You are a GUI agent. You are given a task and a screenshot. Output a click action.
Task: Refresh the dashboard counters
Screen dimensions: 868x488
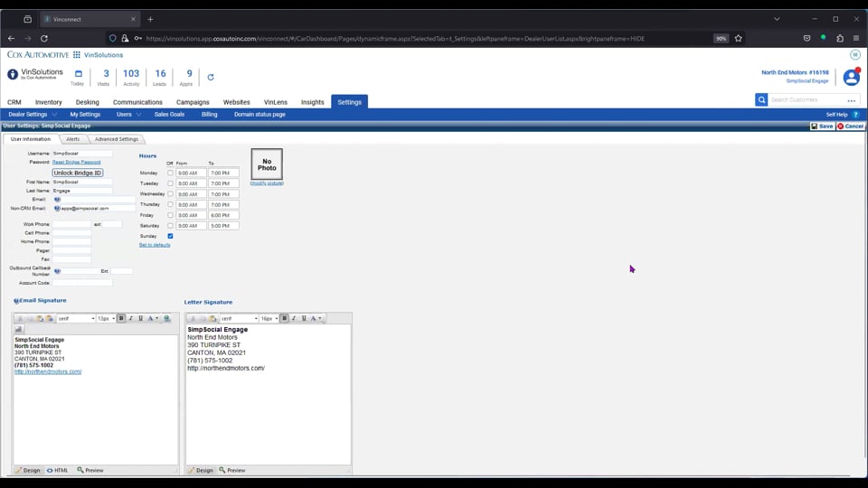(211, 77)
